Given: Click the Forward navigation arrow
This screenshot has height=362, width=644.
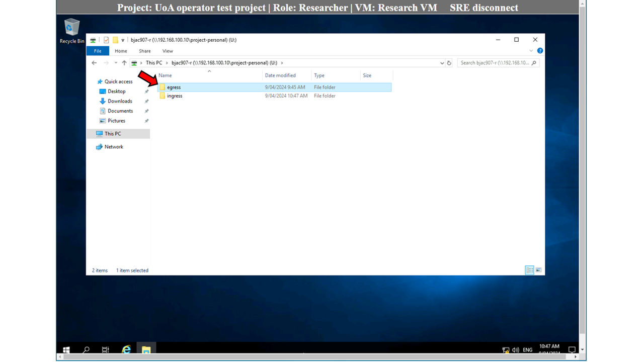Looking at the screenshot, I should (x=106, y=63).
